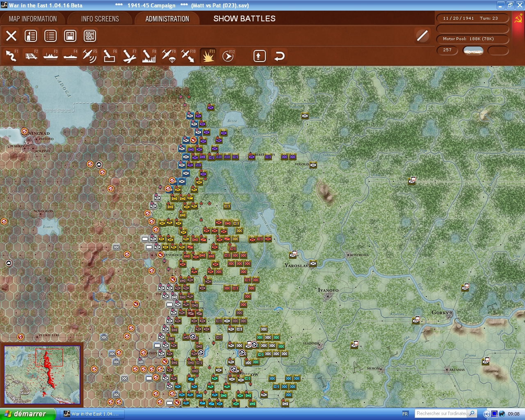Click the 257 counter box

point(448,50)
